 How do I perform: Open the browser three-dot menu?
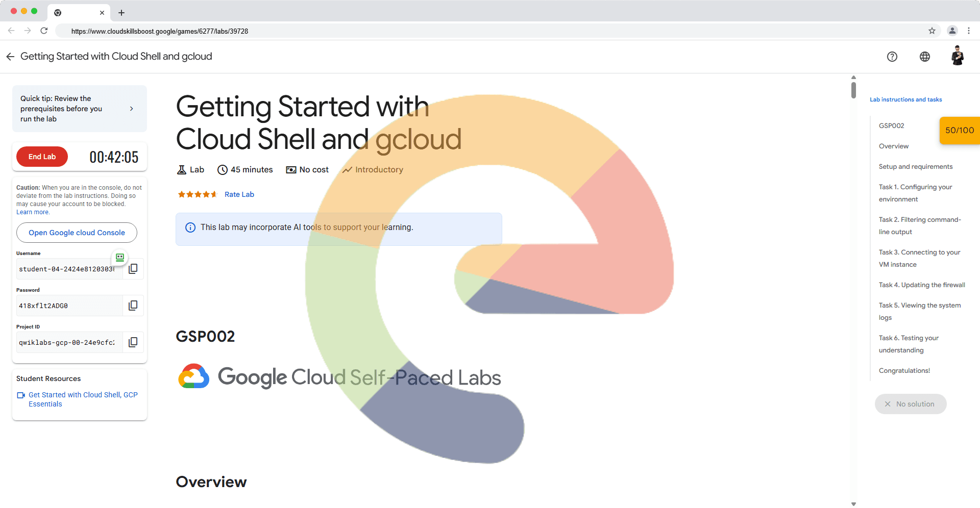point(968,31)
